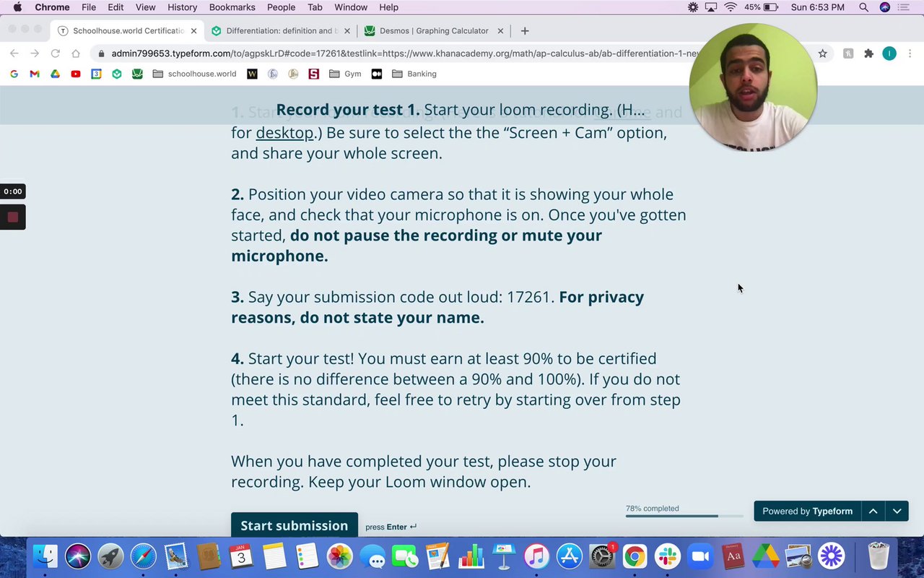Open the File menu
Image resolution: width=924 pixels, height=578 pixels.
click(x=89, y=7)
